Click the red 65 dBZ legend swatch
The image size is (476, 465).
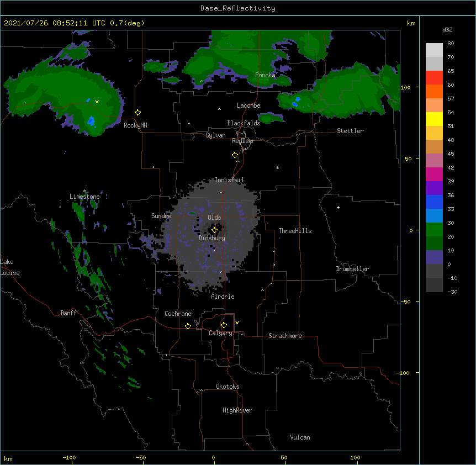(x=434, y=78)
